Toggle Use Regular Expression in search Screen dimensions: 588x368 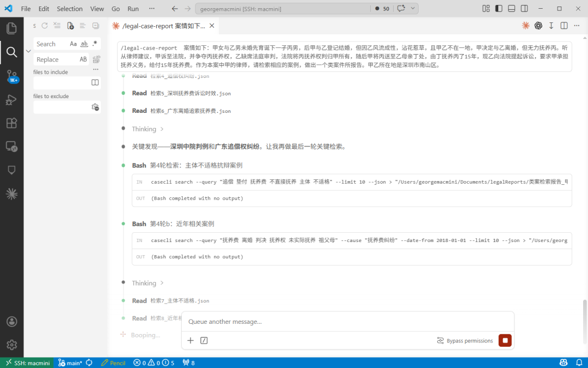(x=95, y=44)
